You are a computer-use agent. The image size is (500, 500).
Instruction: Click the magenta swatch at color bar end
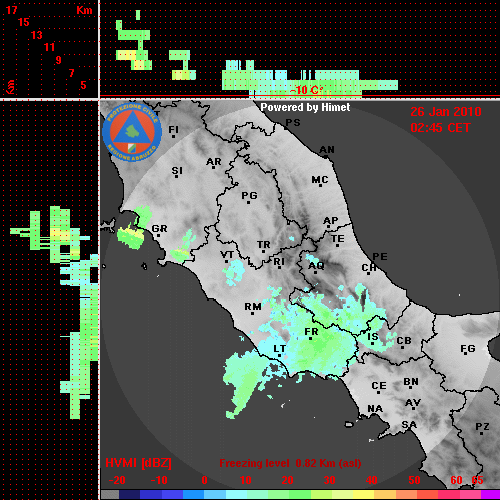[491, 495]
